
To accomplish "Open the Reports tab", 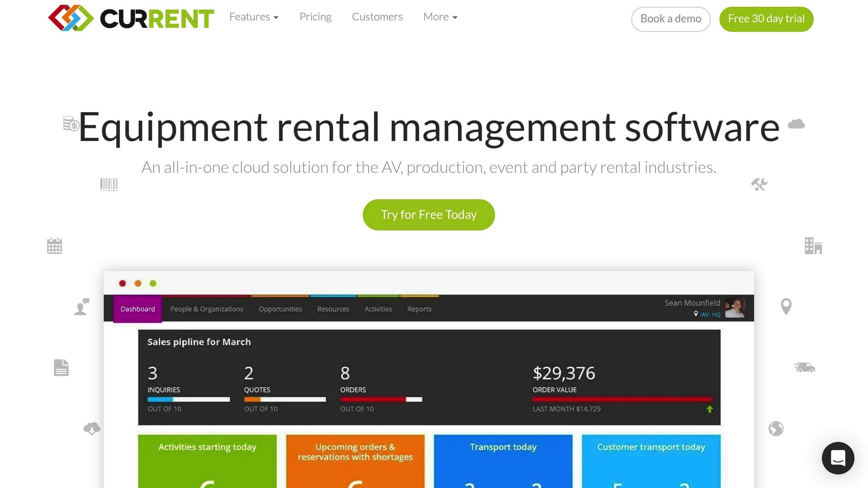I will pyautogui.click(x=419, y=309).
